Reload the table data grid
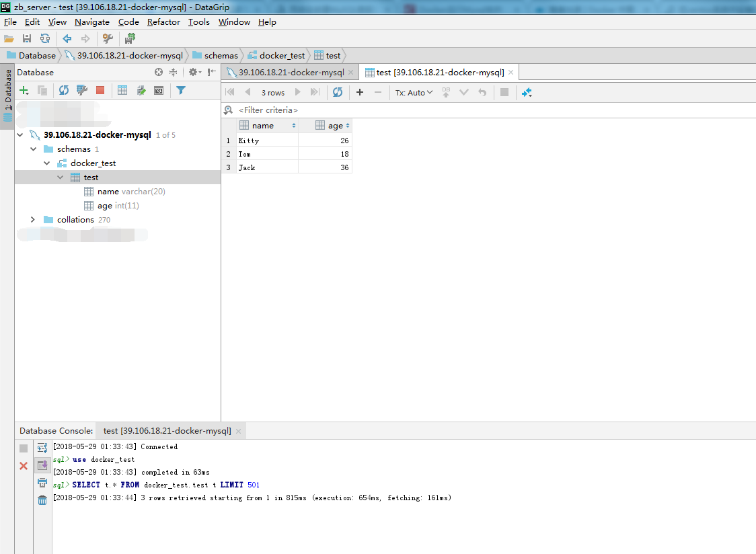The height and width of the screenshot is (554, 756). (338, 92)
